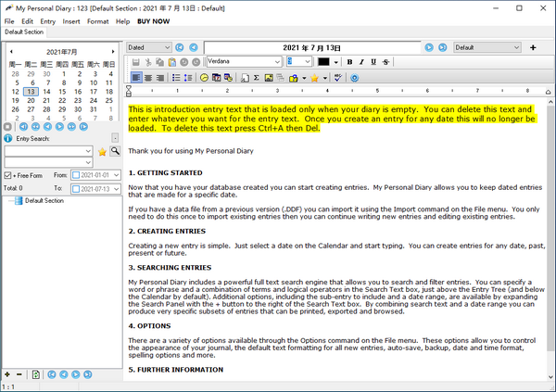Viewport: 556px width, 392px height.
Task: Open the Default category dropdown
Action: pyautogui.click(x=515, y=46)
